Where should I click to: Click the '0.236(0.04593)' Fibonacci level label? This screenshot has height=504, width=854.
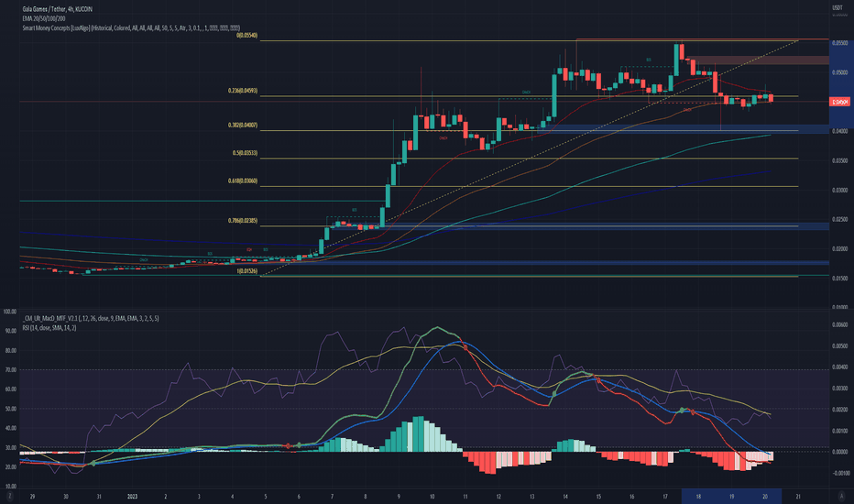(x=243, y=91)
